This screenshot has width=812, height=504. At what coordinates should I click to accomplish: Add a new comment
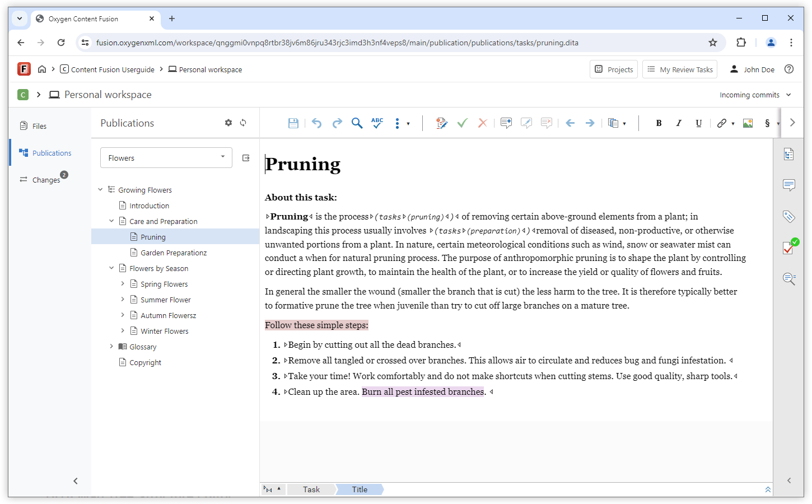coord(506,123)
